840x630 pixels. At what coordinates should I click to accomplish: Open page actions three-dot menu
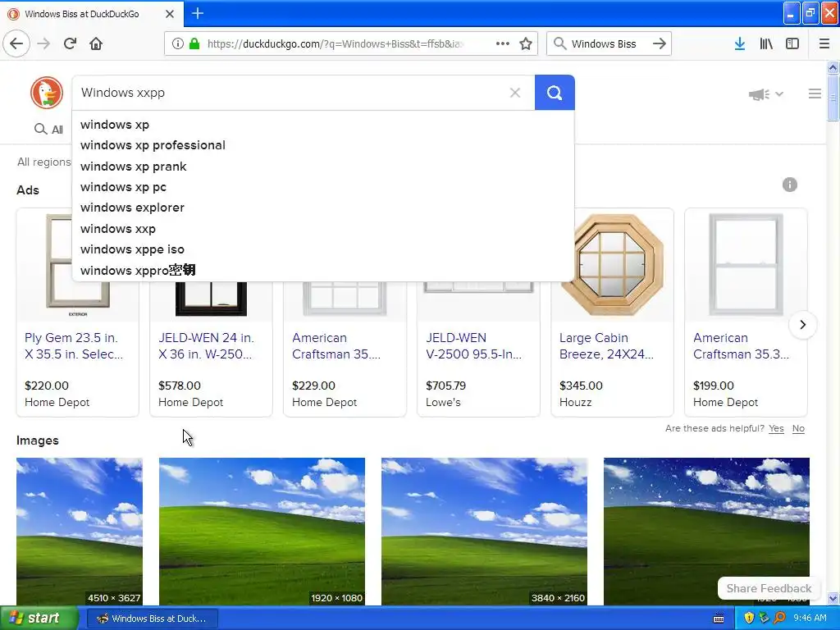click(503, 43)
